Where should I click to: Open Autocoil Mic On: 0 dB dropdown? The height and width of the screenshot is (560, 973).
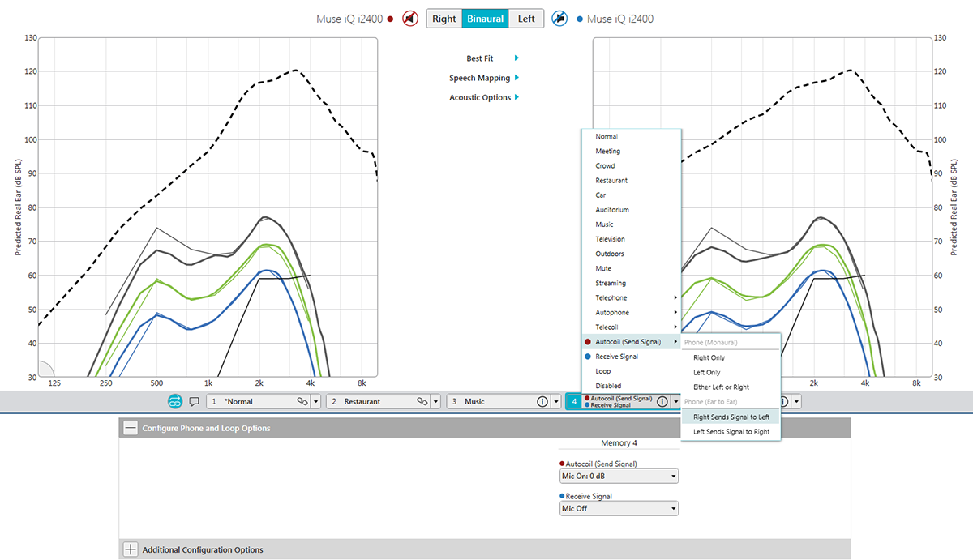619,476
